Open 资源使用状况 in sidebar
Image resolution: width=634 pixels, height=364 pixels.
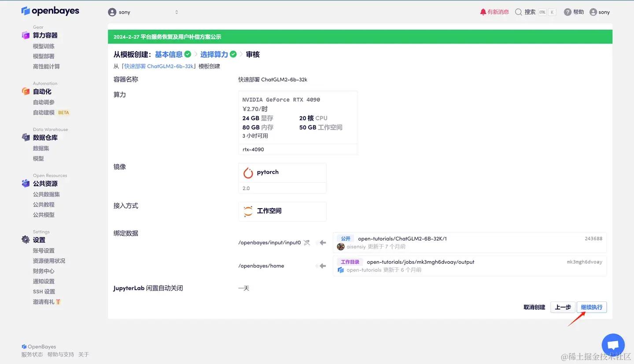(49, 261)
